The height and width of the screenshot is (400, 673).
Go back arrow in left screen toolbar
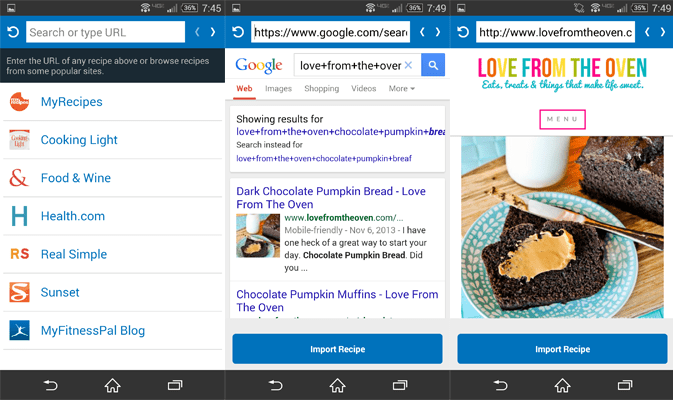(197, 32)
